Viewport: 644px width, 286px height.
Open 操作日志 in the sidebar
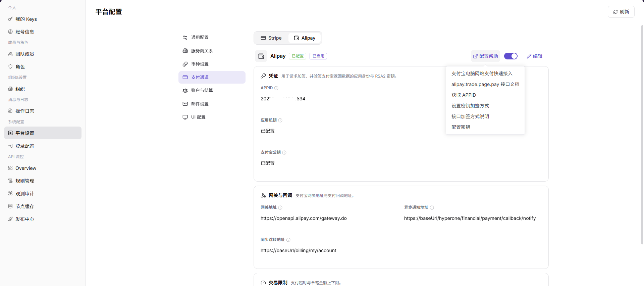[x=43, y=111]
